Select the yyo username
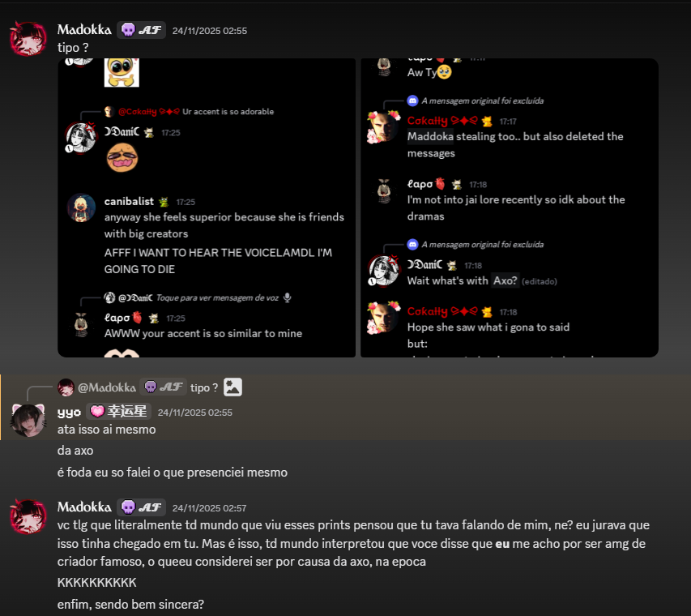This screenshot has height=616, width=691. pyautogui.click(x=69, y=412)
